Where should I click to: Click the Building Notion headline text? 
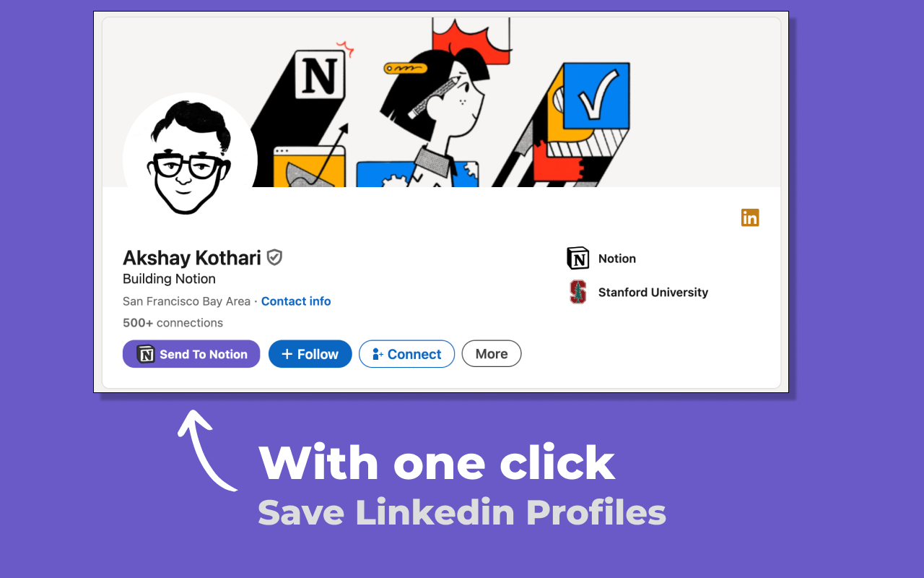coord(169,279)
